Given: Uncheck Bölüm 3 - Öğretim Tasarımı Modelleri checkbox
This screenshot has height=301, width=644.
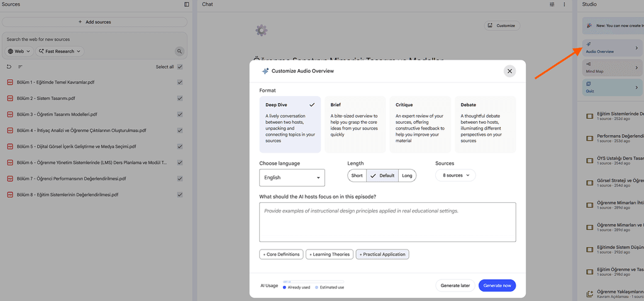Looking at the screenshot, I should [180, 114].
